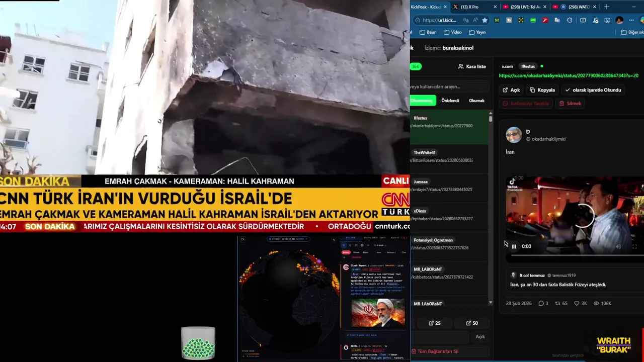View site information lock icon in address bar
Image resolution: width=644 pixels, height=362 pixels.
[417, 20]
